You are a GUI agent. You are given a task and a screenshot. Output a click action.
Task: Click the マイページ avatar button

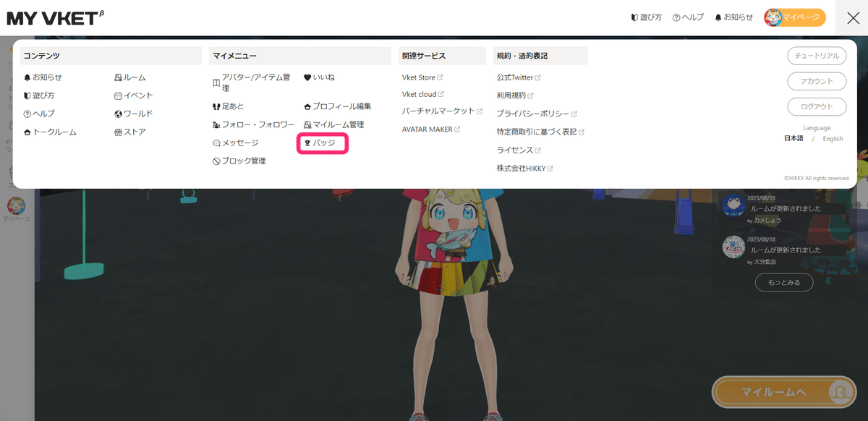pos(795,17)
